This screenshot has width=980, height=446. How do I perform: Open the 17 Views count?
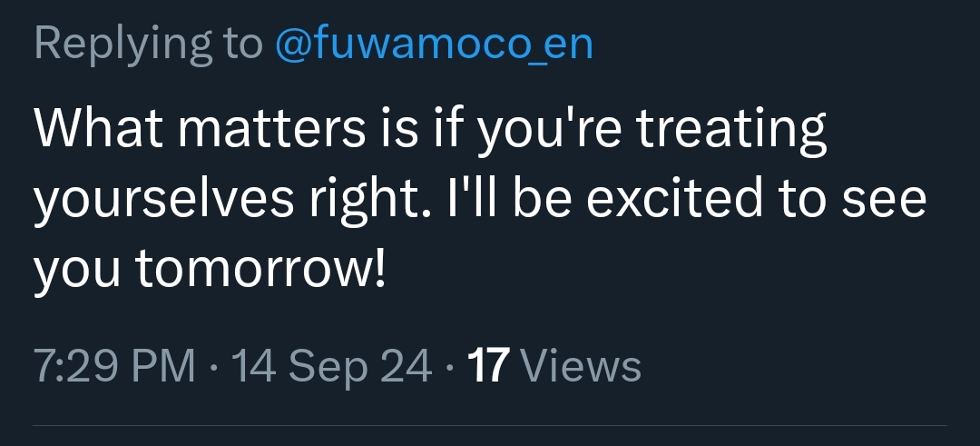[554, 367]
